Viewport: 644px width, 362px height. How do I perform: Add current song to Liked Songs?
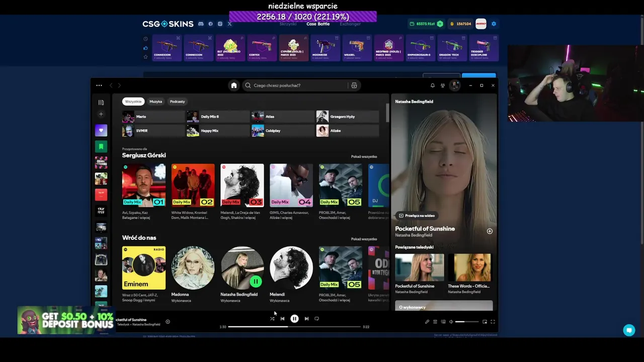pos(168,322)
